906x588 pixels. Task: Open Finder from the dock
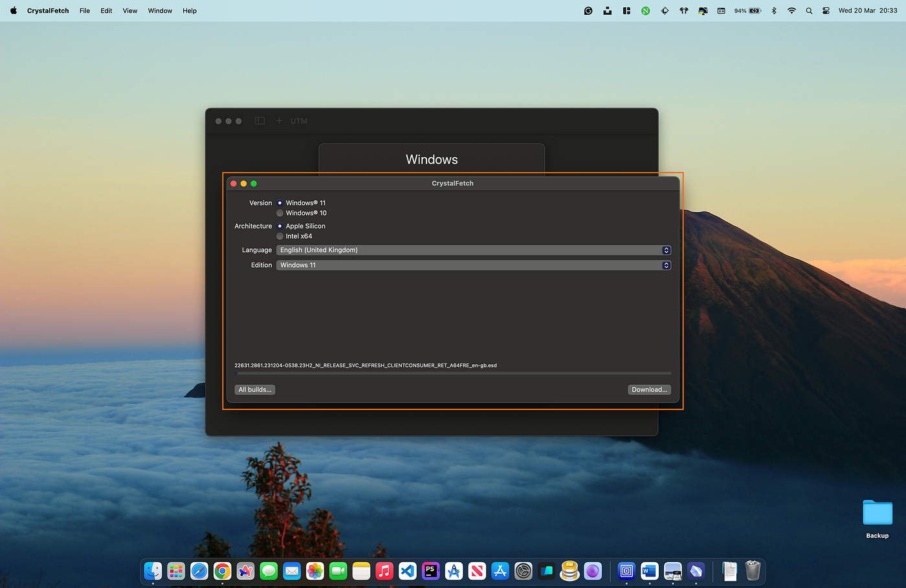pyautogui.click(x=153, y=571)
